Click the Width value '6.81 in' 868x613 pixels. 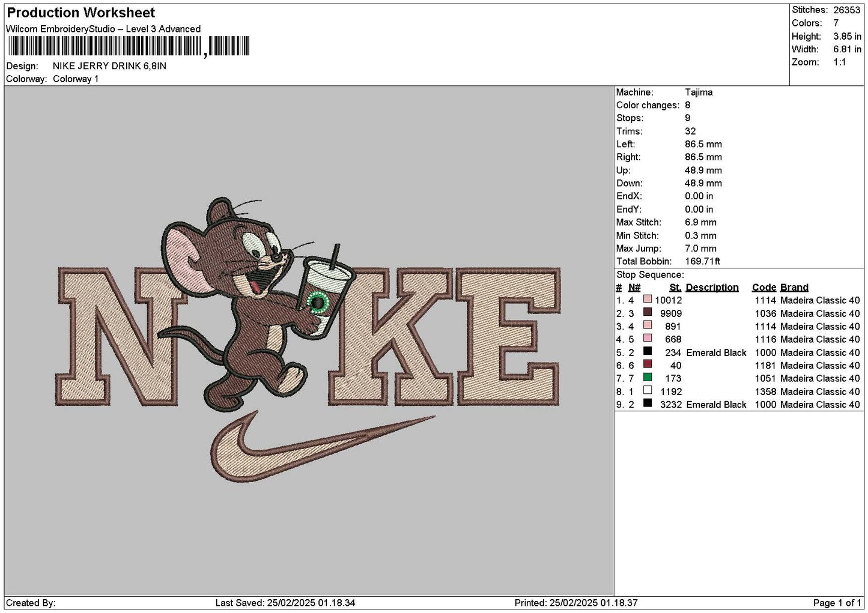pyautogui.click(x=847, y=49)
